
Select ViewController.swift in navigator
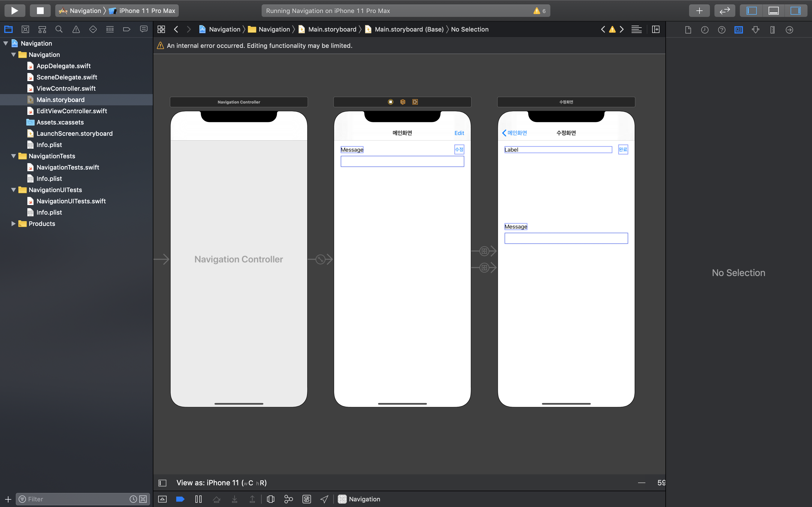66,88
